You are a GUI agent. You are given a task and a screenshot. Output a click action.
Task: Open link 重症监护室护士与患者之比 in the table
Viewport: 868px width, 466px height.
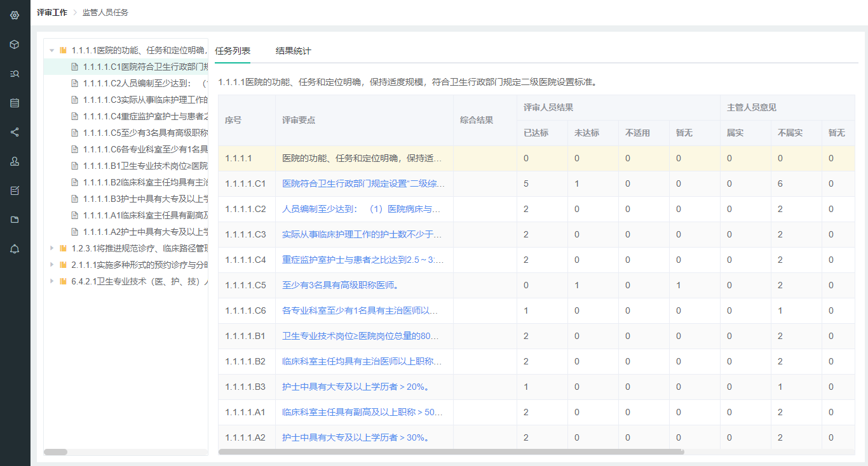pos(363,260)
